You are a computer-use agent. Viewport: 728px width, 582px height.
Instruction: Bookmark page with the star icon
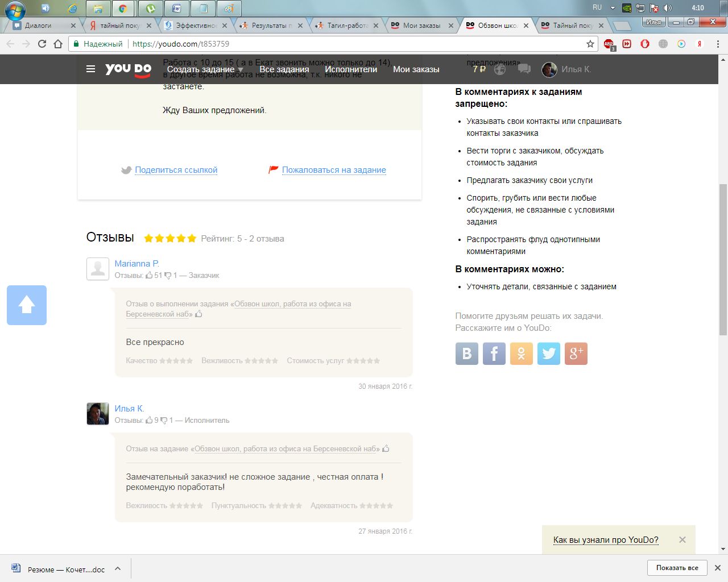[x=590, y=44]
